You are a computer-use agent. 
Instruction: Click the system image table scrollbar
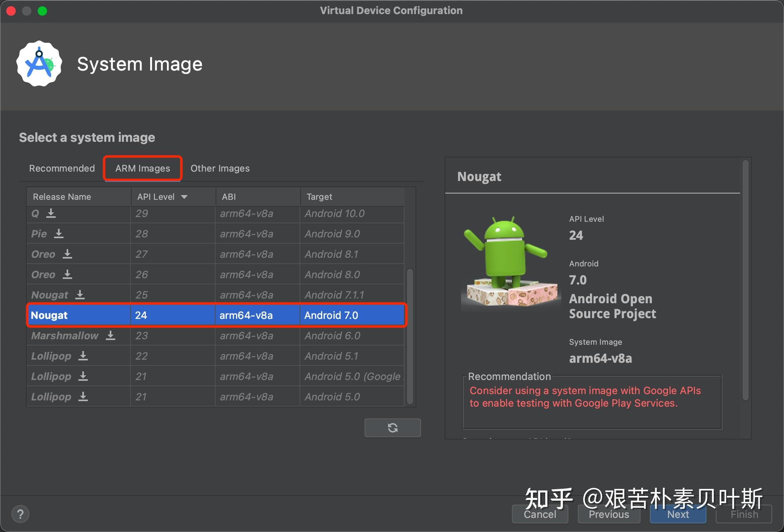[410, 336]
